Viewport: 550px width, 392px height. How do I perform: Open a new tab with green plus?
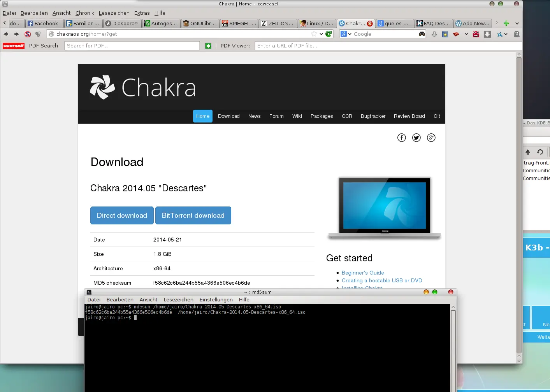[506, 23]
